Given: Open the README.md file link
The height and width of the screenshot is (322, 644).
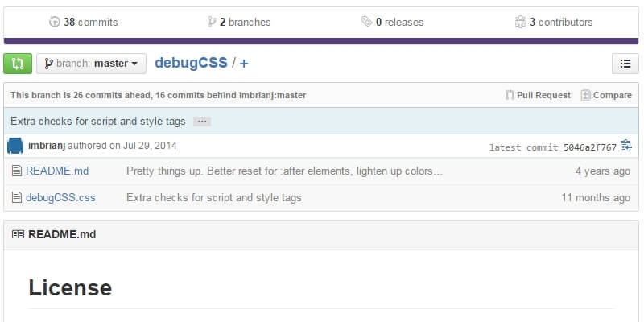Looking at the screenshot, I should tap(57, 171).
